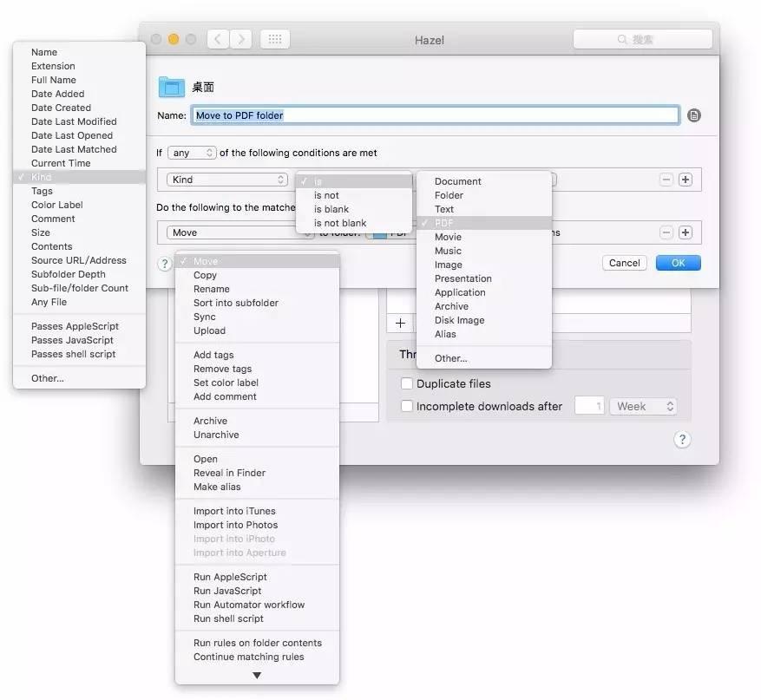Screen dimensions: 761x700
Task: Click the back navigation arrow in toolbar
Action: [x=219, y=39]
